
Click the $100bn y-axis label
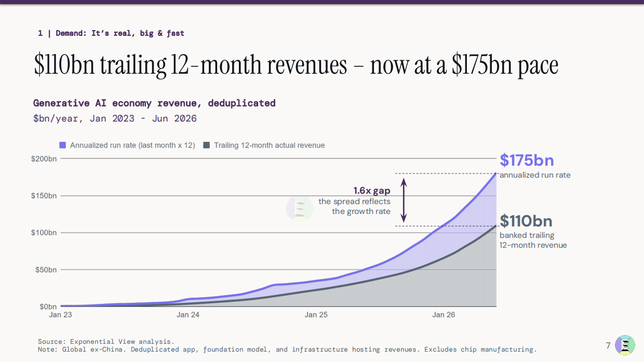[x=44, y=233]
